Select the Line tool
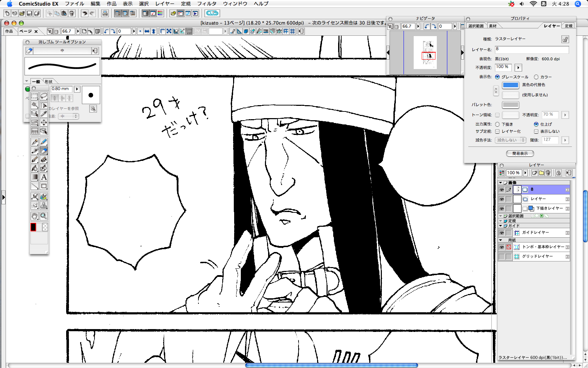 [35, 186]
